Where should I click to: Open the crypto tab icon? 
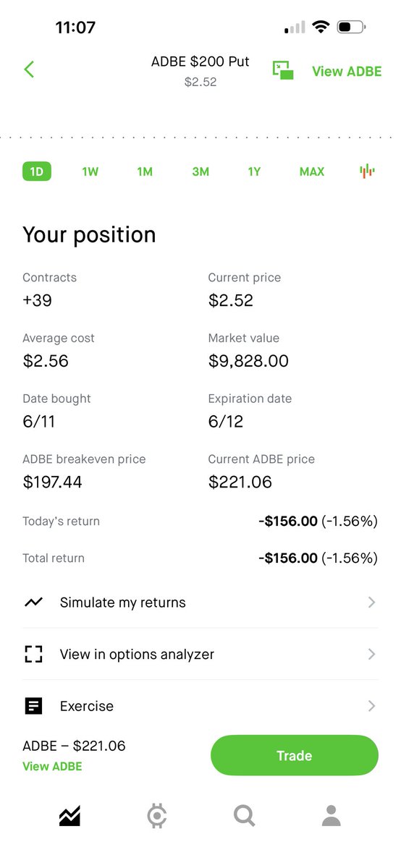point(156,817)
